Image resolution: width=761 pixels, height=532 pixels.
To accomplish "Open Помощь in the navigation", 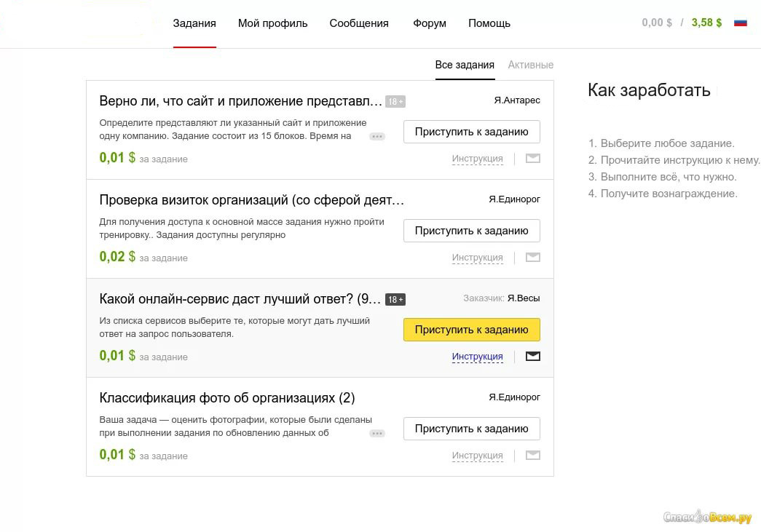I will pos(489,23).
